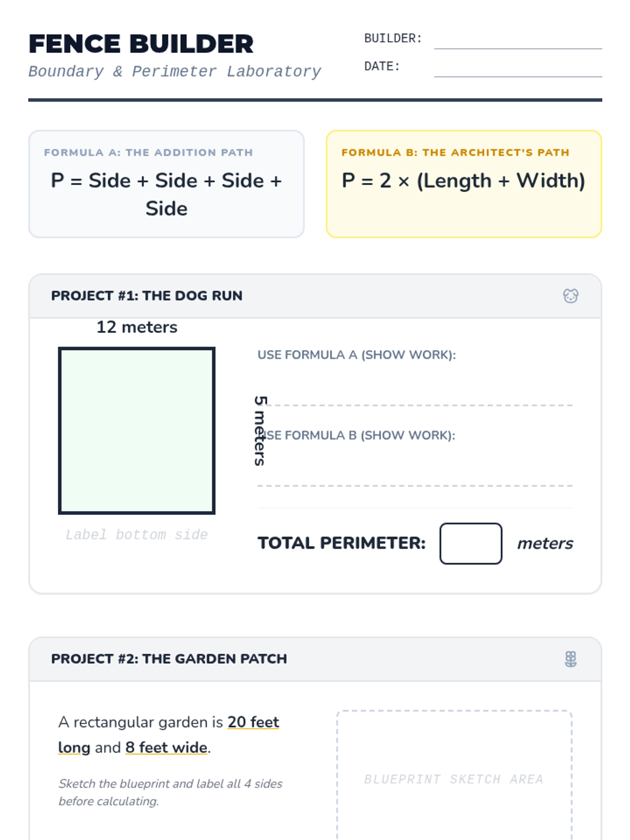Click the '12 meters' top label
Image resolution: width=630 pixels, height=840 pixels.
click(136, 327)
